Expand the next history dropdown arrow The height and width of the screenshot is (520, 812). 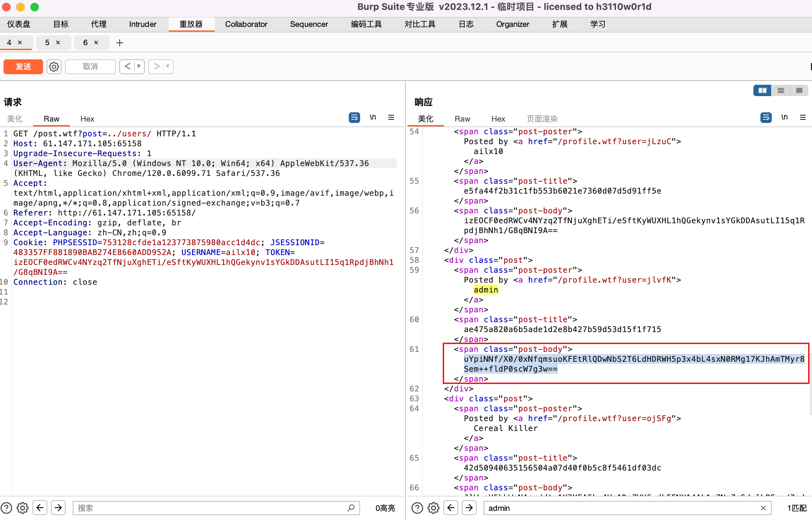[x=168, y=66]
